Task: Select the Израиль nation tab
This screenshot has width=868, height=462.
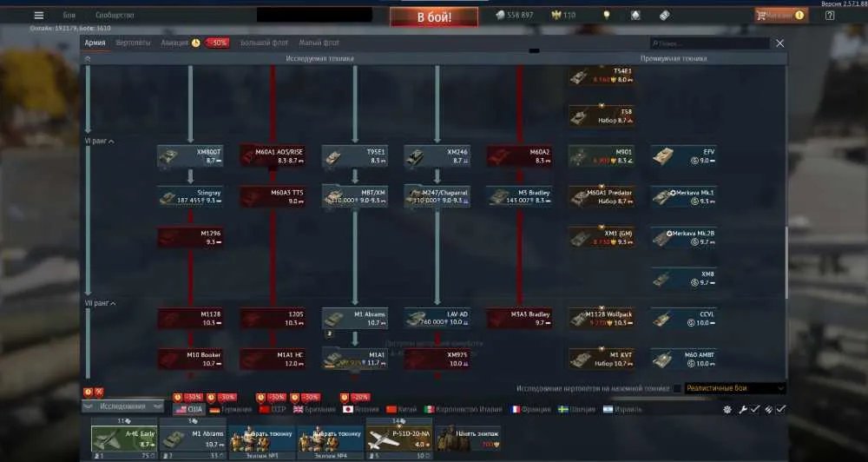Action: pos(622,409)
